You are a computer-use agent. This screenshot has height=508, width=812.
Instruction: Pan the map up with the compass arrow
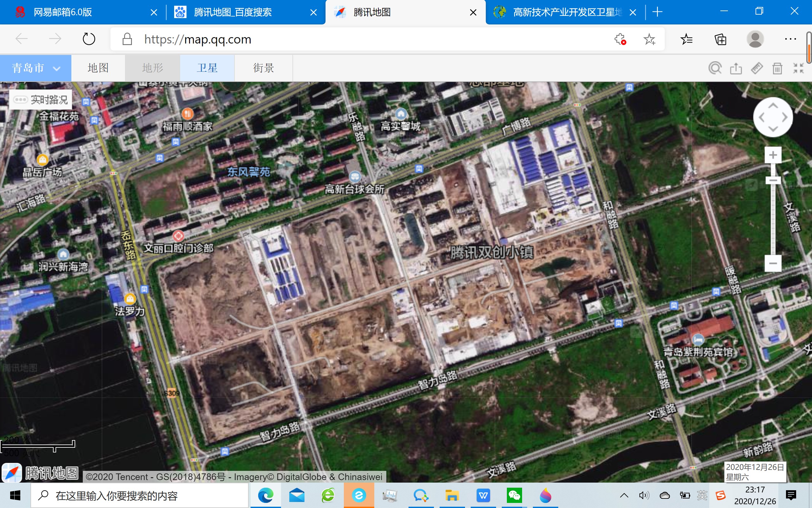pos(773,106)
